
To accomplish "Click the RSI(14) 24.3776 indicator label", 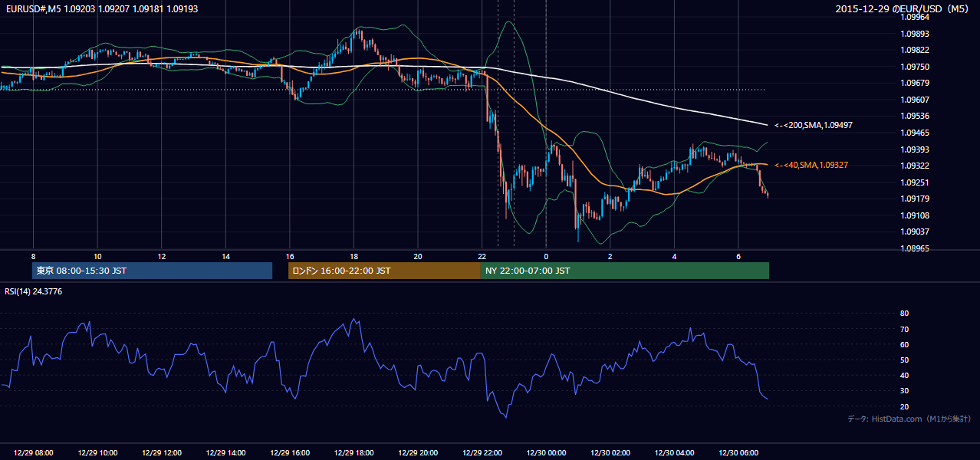I will [34, 291].
